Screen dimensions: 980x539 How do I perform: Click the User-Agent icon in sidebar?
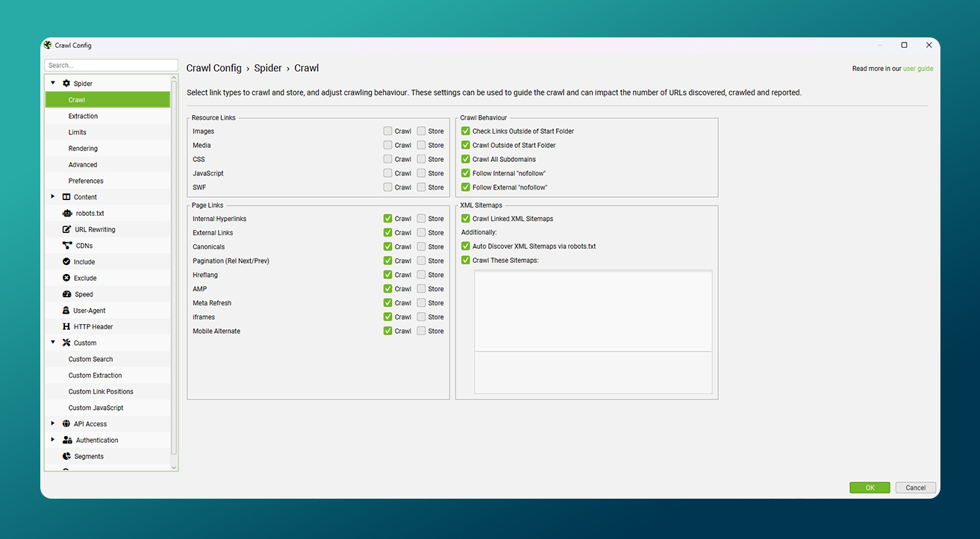click(x=66, y=311)
